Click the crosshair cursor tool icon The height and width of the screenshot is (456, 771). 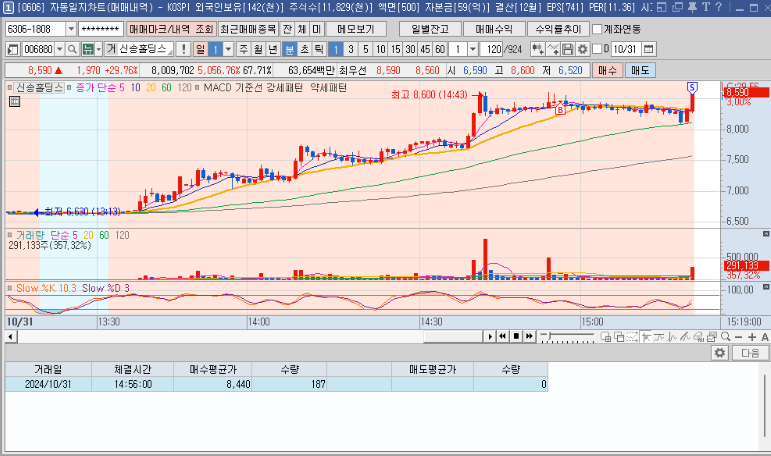(646, 337)
